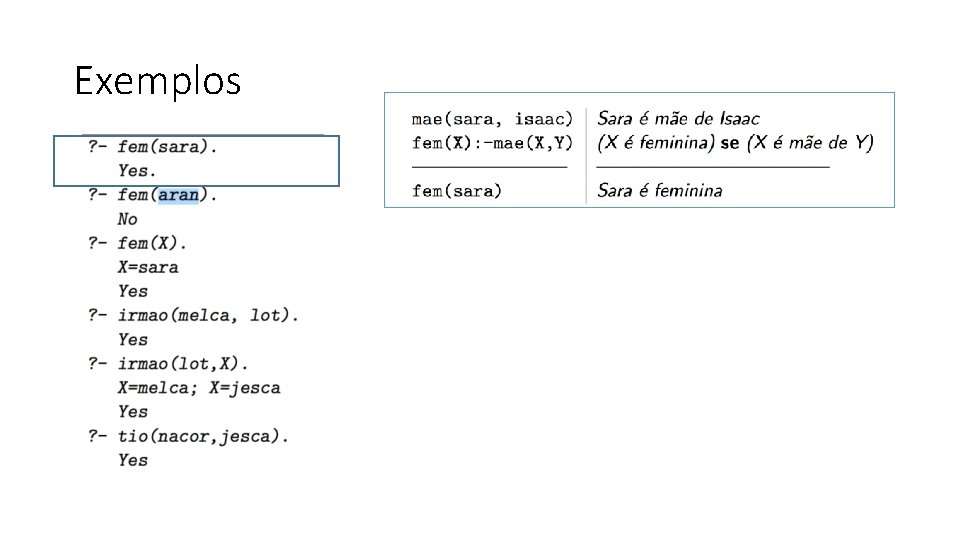
Task: Click "Yes" beneath the "X=melca; X=jesca" line
Action: pos(133,411)
